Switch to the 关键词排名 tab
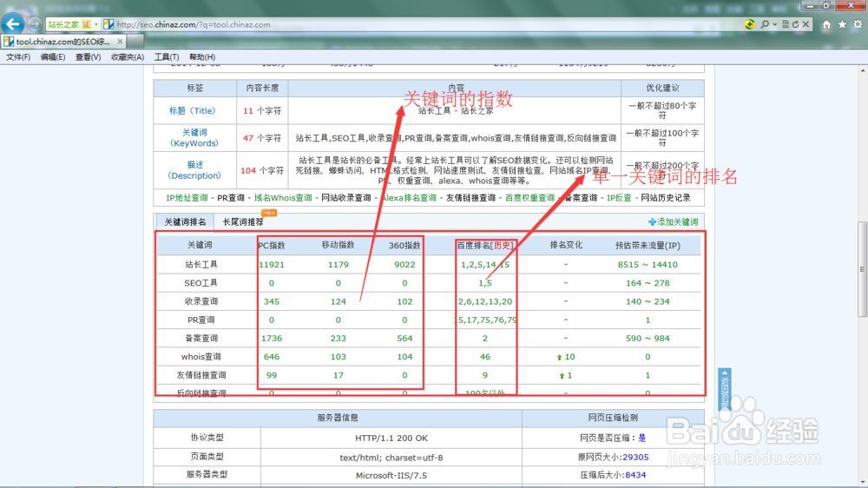Image resolution: width=868 pixels, height=488 pixels. 185,222
